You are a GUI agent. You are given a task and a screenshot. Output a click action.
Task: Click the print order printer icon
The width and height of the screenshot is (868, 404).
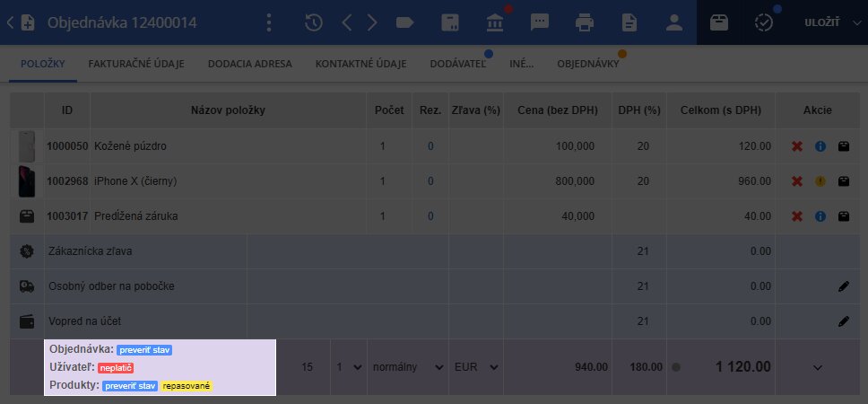(x=585, y=22)
